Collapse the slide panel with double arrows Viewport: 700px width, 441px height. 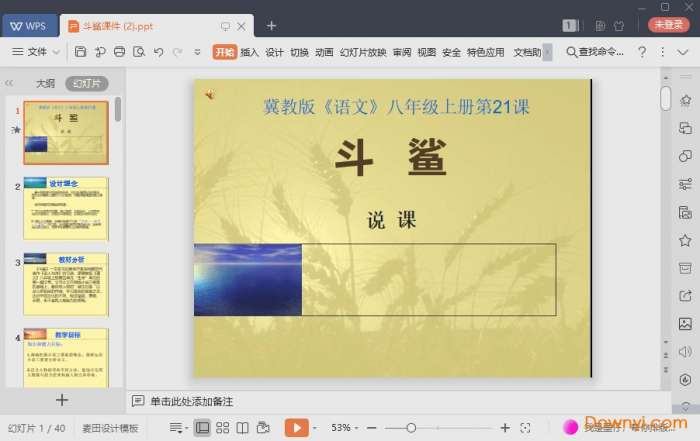pos(9,83)
